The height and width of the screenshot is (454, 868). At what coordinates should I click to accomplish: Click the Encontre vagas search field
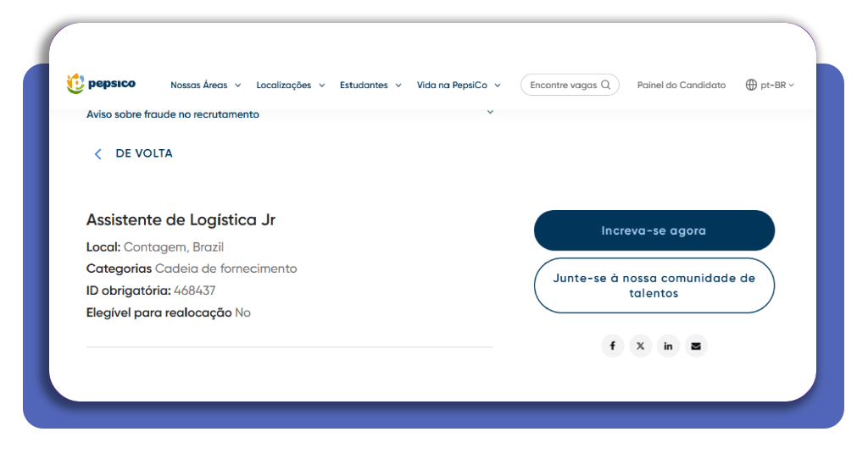(570, 85)
